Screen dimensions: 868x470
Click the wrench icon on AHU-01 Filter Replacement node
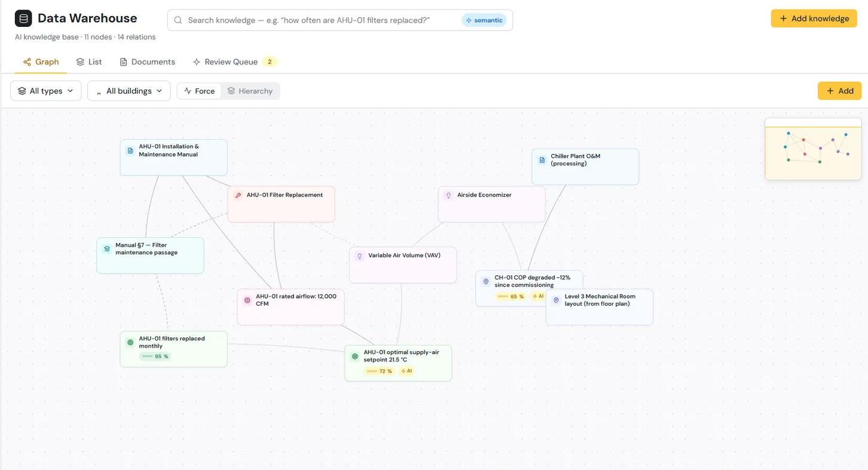238,195
